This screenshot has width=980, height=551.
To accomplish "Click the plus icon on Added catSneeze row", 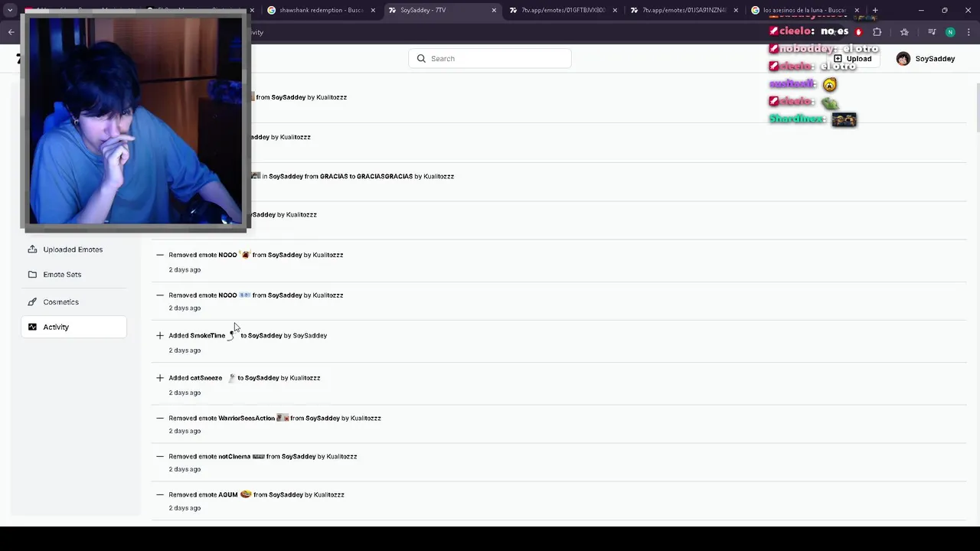I will coord(160,378).
